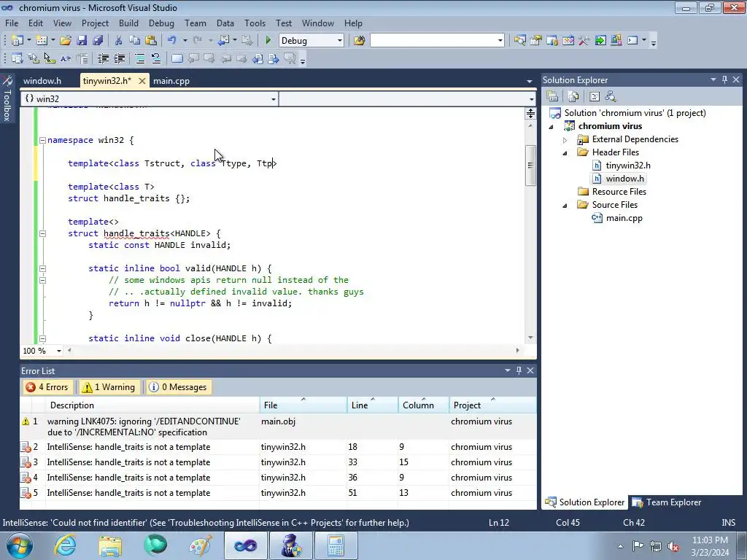The image size is (747, 560).
Task: Uncomment the selected lines icon
Action: pyautogui.click(x=156, y=58)
